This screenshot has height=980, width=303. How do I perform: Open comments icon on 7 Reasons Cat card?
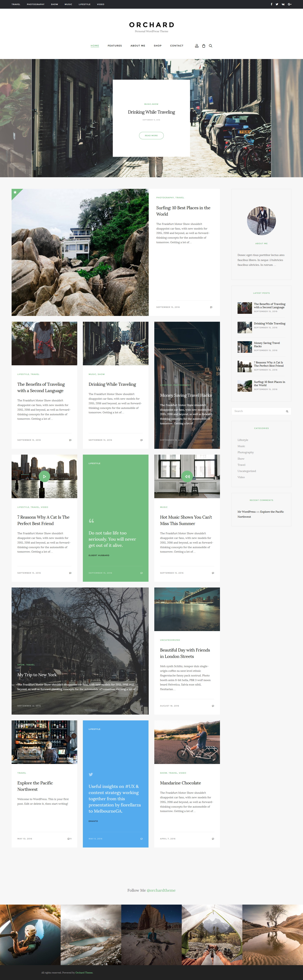[x=70, y=573]
